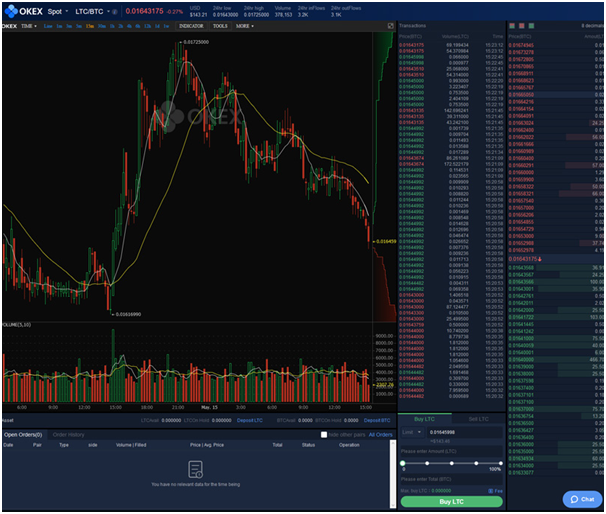Open the TIME dropdown in chart toolbar
This screenshot has width=606, height=514.
[29, 26]
